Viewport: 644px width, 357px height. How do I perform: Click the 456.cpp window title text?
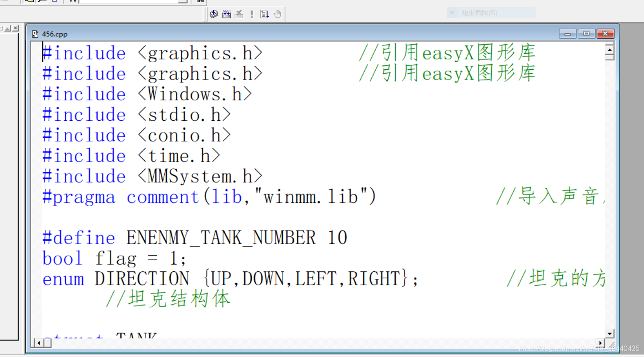(x=55, y=34)
